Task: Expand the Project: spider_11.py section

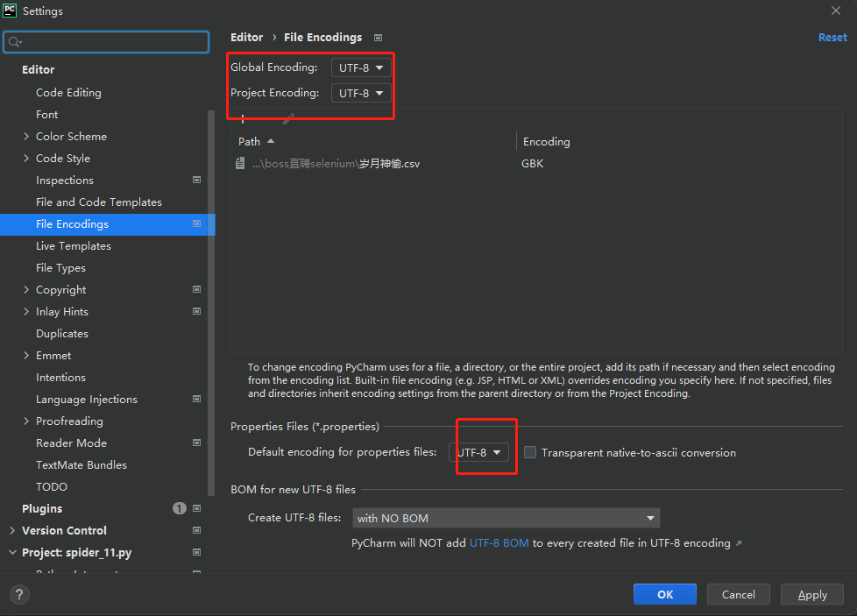Action: (x=12, y=552)
